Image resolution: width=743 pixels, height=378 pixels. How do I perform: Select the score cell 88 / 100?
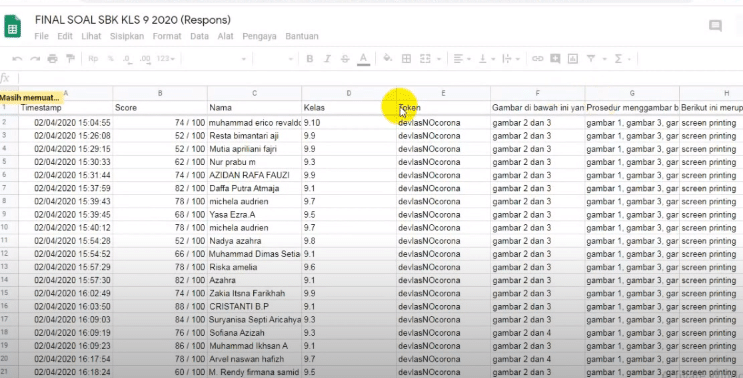click(160, 306)
